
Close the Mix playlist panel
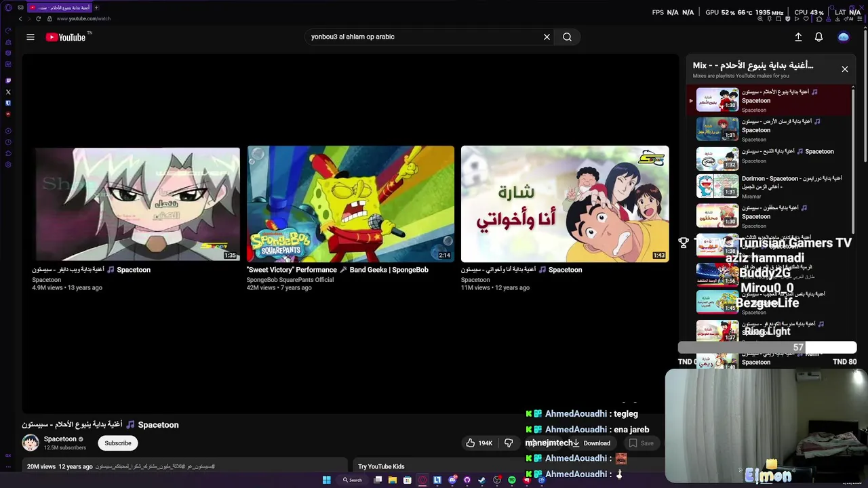(x=845, y=69)
